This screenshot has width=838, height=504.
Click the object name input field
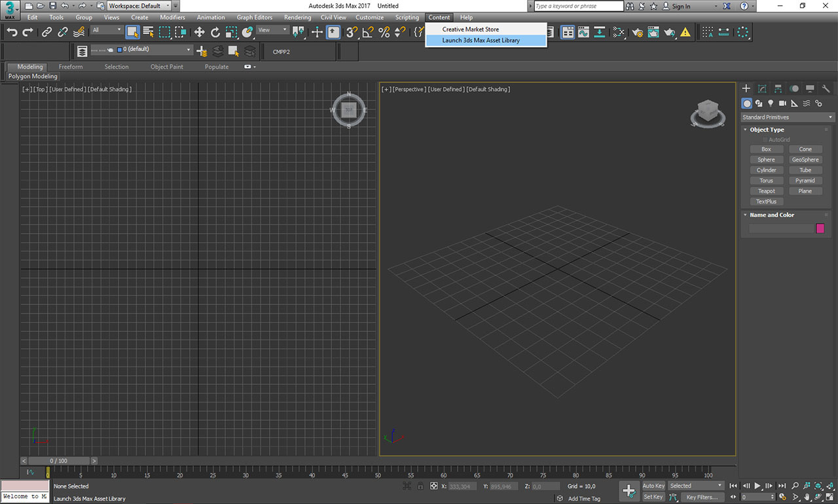tap(781, 228)
